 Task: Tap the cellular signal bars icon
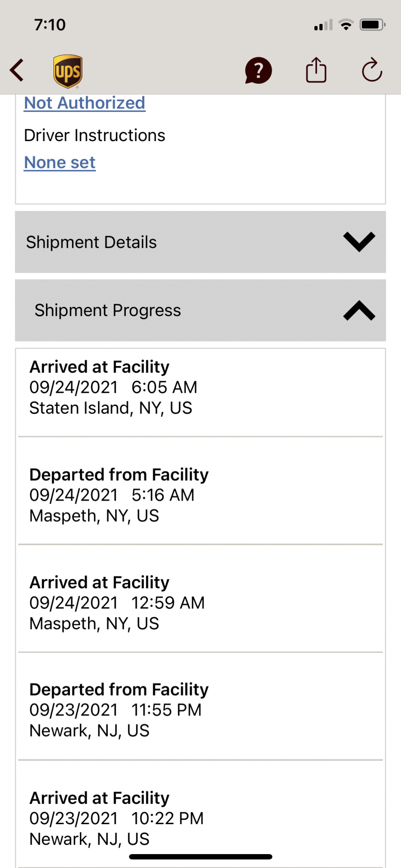(323, 25)
